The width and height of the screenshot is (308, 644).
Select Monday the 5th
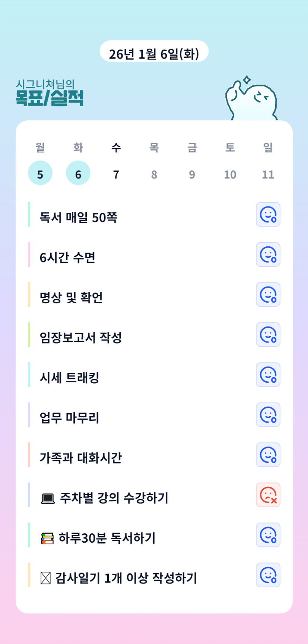click(40, 174)
